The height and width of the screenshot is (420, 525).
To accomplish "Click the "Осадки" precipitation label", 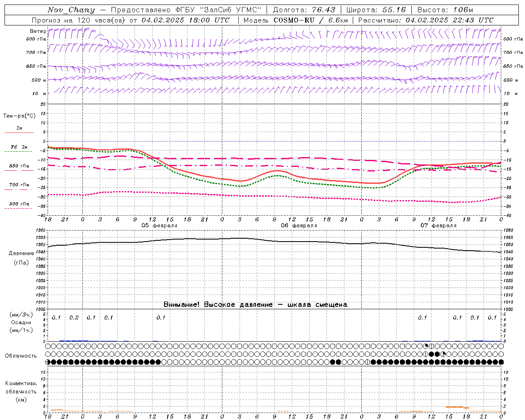I will [21, 322].
